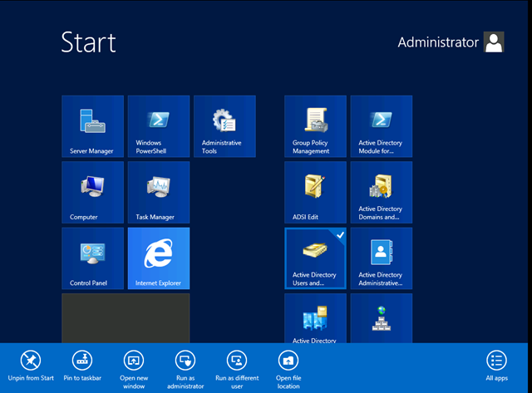Launch Internet Explorer tile
The width and height of the screenshot is (532, 393).
(159, 258)
